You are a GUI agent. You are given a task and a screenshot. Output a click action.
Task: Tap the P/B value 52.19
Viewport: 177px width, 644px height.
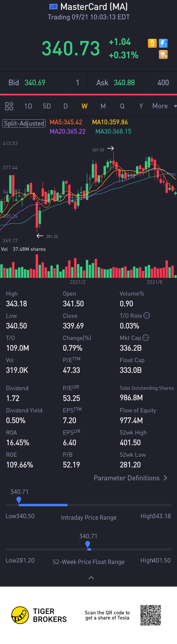coord(71,465)
